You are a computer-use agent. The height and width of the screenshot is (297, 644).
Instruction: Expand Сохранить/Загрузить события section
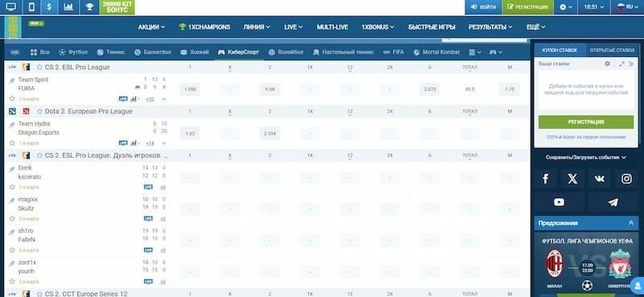(x=586, y=157)
